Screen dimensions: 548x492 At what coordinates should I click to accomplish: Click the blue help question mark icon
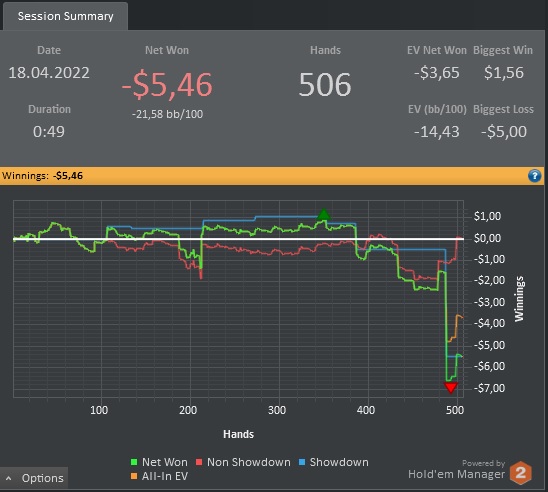(x=534, y=176)
